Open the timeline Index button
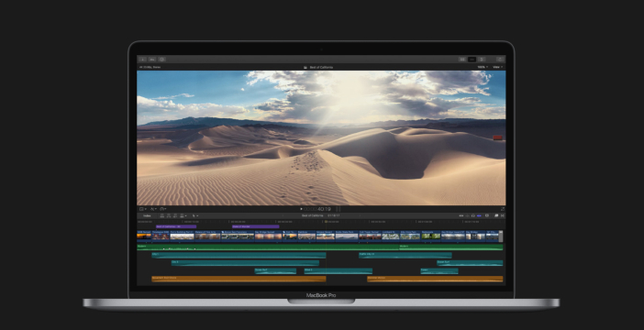The image size is (644, 330). [147, 215]
